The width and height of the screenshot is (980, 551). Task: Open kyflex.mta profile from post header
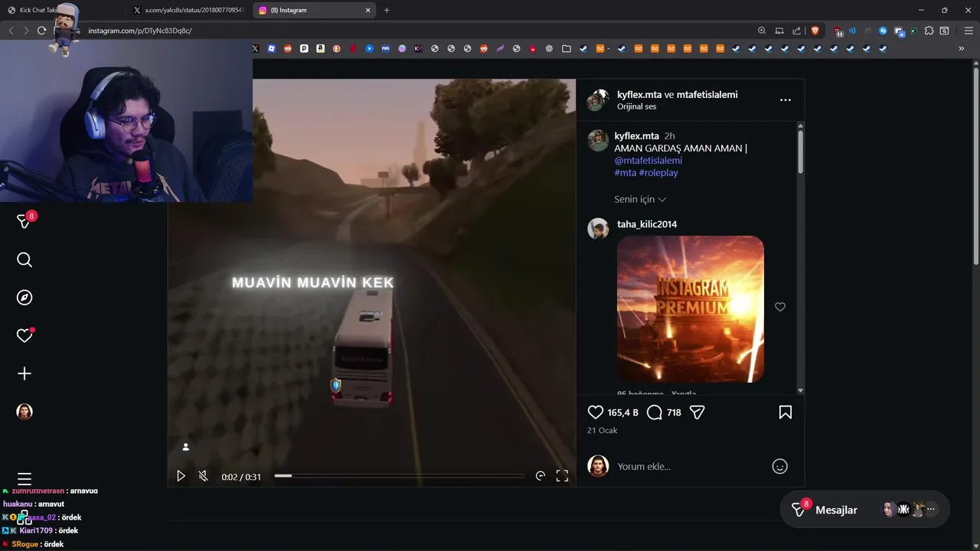(x=639, y=95)
